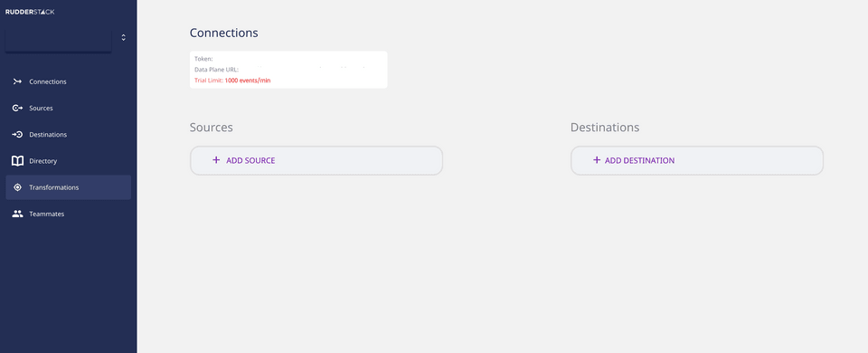Click the ADD DESTINATION button
The height and width of the screenshot is (353, 868).
[697, 161]
